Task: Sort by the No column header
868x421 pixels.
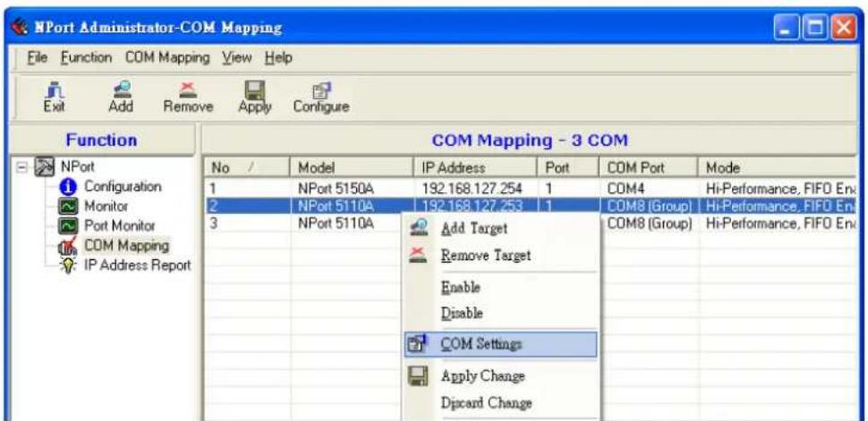Action: (247, 167)
